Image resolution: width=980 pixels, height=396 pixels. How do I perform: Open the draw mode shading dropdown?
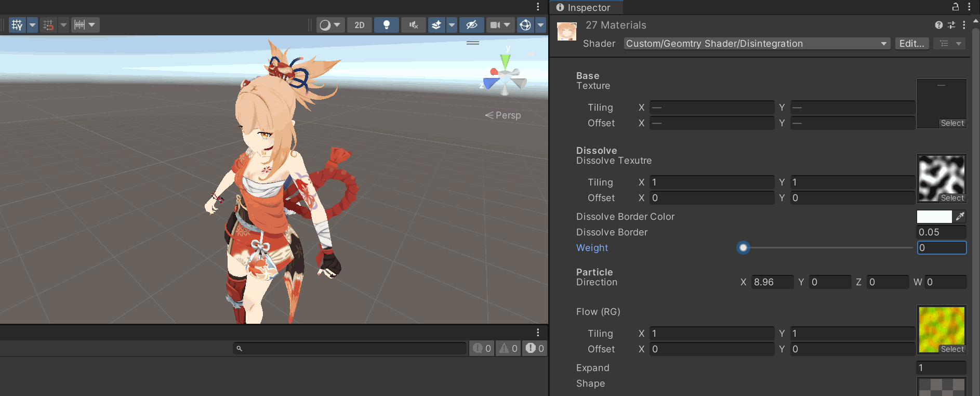tap(330, 25)
